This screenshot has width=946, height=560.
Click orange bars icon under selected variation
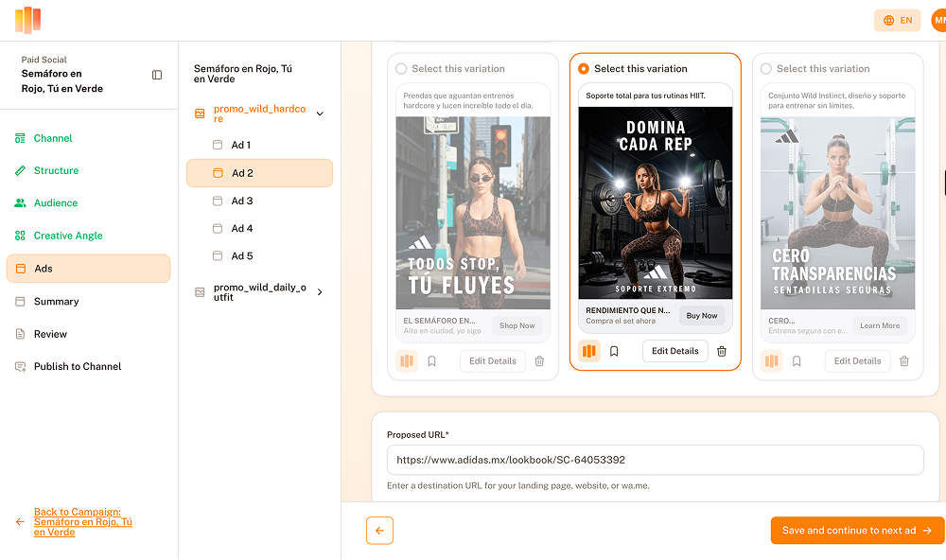point(588,351)
